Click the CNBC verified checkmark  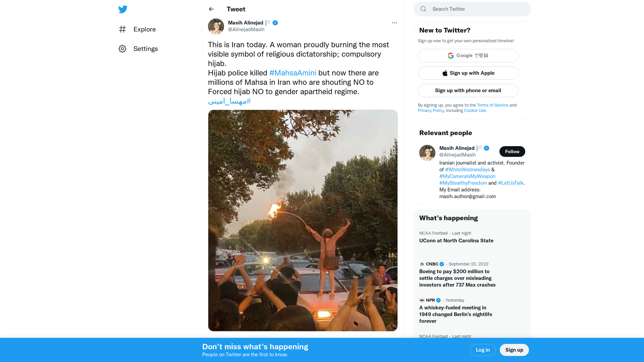tap(441, 264)
